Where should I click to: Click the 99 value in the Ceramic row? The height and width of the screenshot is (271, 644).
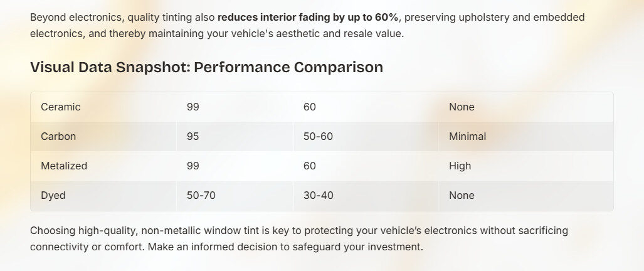click(x=193, y=107)
